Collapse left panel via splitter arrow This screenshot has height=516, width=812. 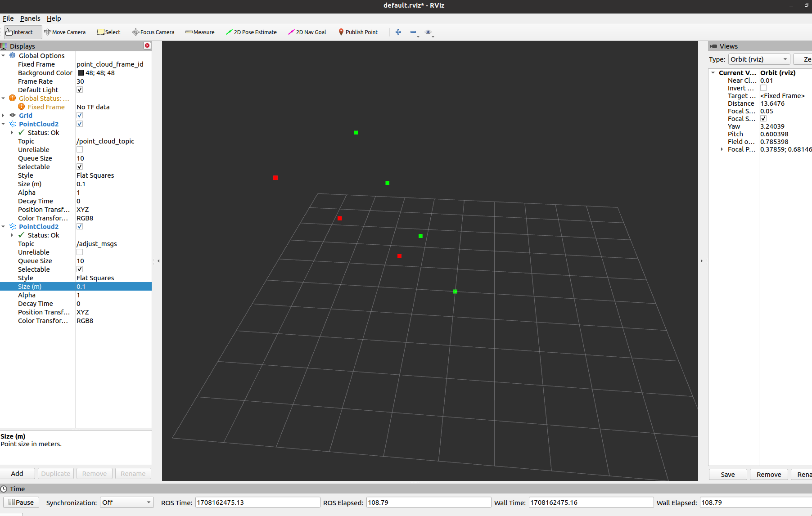point(158,261)
